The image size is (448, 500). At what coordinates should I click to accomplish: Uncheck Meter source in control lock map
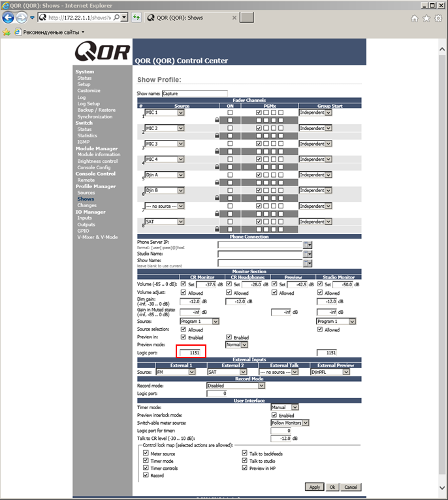[146, 453]
